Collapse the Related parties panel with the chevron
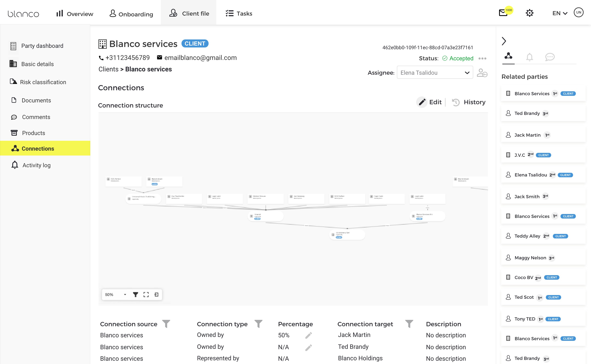 coord(504,41)
